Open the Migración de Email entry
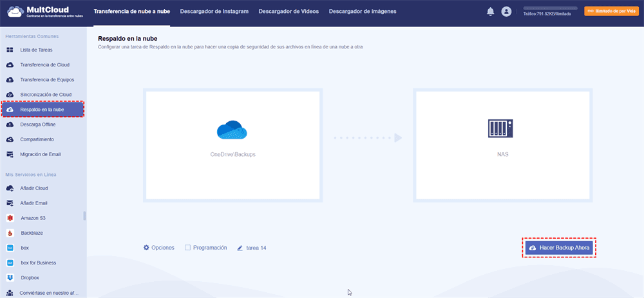Viewport: 644px width, 298px height. (43, 154)
